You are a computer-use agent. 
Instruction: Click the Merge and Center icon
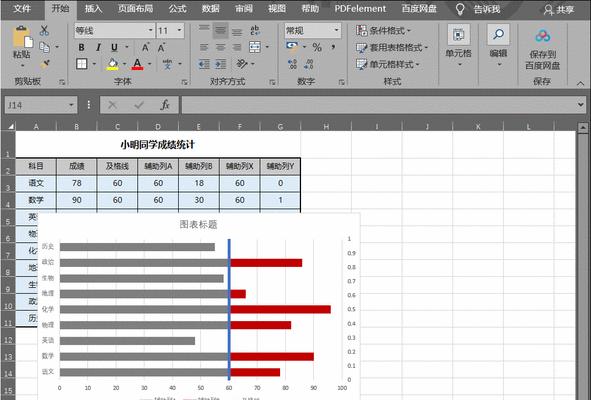click(255, 47)
